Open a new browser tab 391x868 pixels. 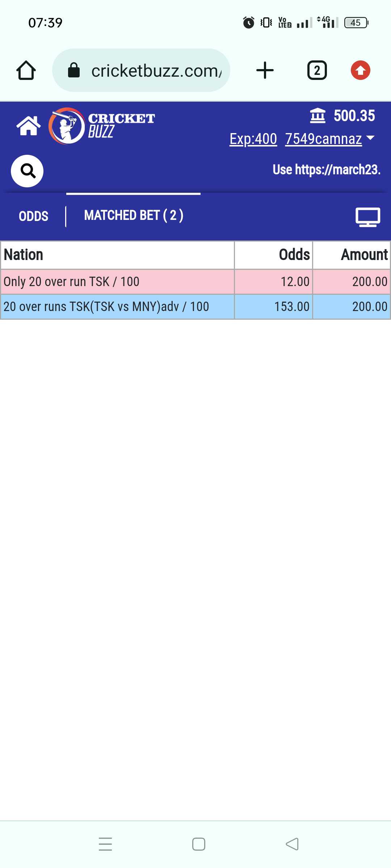pyautogui.click(x=265, y=70)
